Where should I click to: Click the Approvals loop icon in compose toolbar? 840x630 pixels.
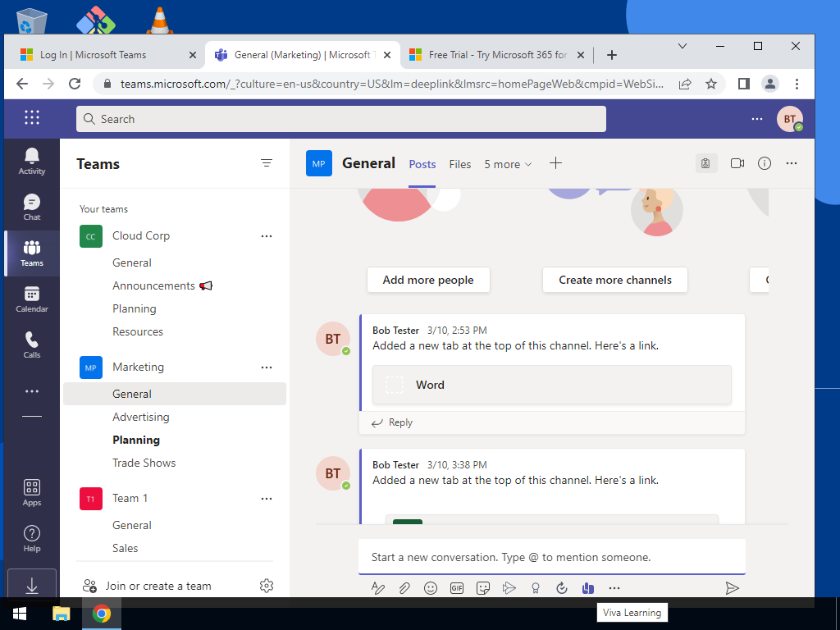[x=561, y=588]
